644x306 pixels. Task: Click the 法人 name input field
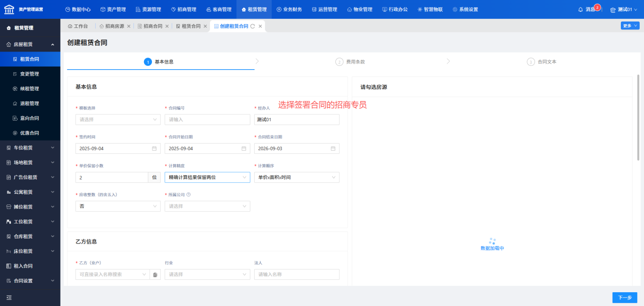[297, 275]
